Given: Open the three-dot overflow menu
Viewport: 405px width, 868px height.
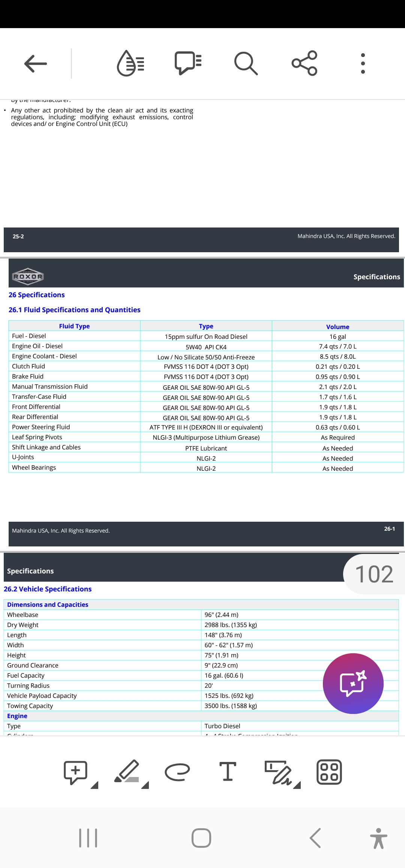Looking at the screenshot, I should (363, 63).
